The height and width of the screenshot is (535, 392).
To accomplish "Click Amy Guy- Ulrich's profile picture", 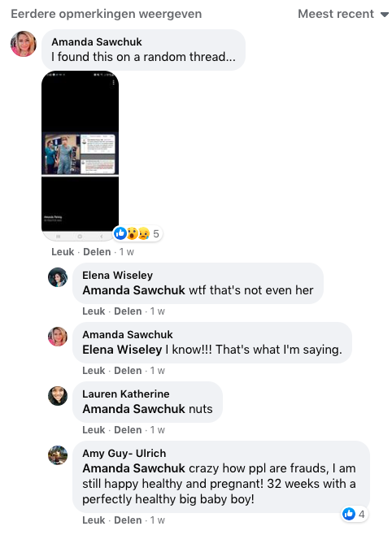I will tap(58, 455).
